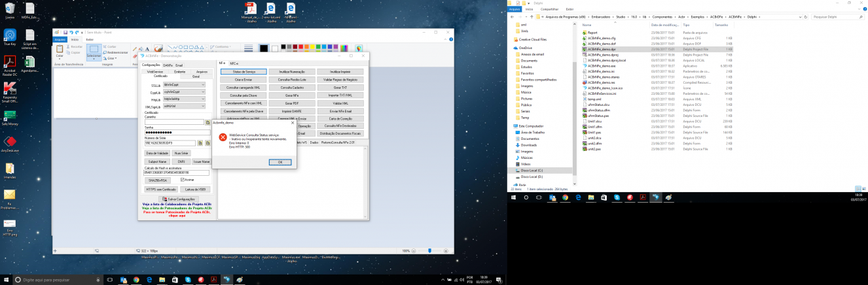Click the browse icon next to Caminho field
Viewport: 868px width, 285px height.
pyautogui.click(x=208, y=122)
